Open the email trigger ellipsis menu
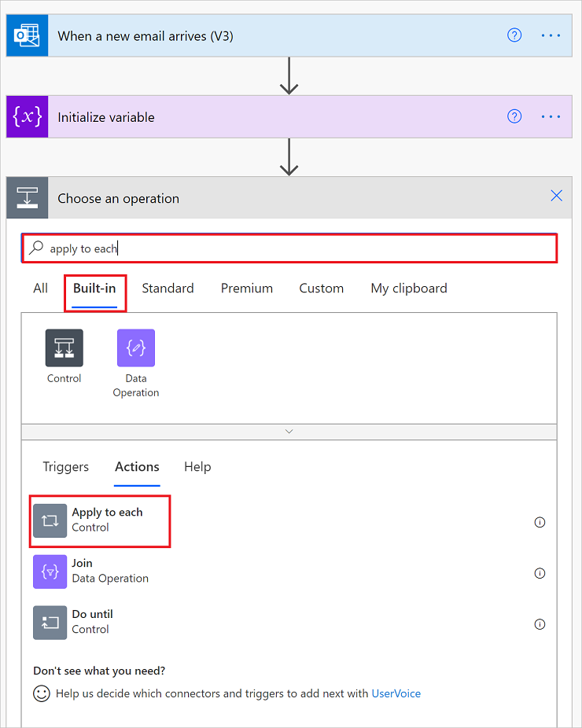The width and height of the screenshot is (582, 728). pyautogui.click(x=550, y=35)
